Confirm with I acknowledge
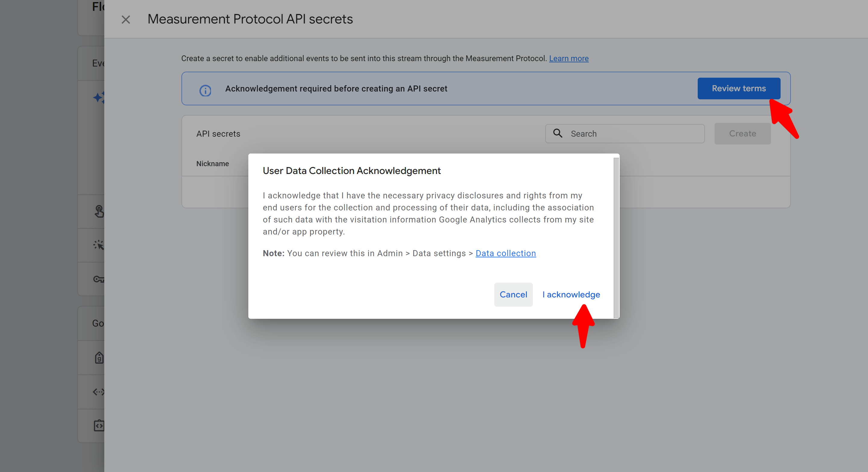This screenshot has width=868, height=472. pyautogui.click(x=571, y=295)
